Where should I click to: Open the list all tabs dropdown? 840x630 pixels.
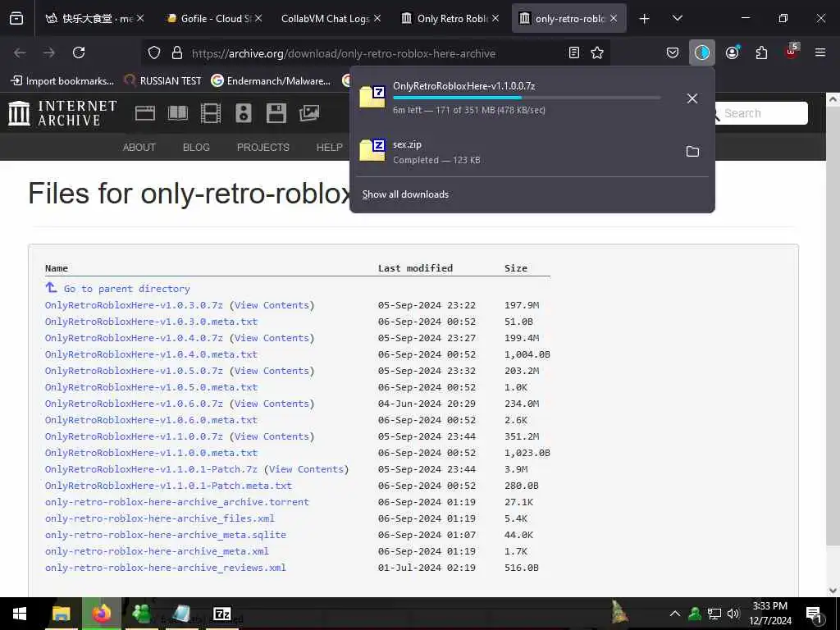tap(677, 18)
